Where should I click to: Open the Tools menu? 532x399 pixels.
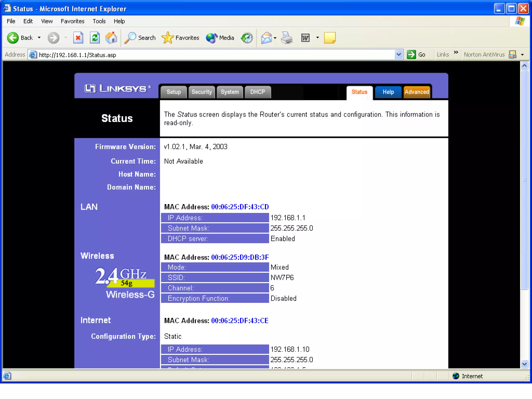(x=99, y=21)
